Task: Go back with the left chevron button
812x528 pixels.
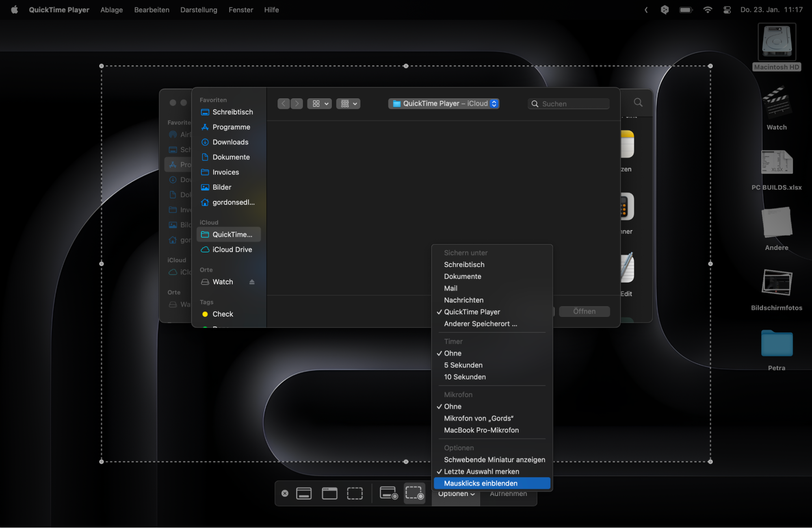Action: coord(284,104)
